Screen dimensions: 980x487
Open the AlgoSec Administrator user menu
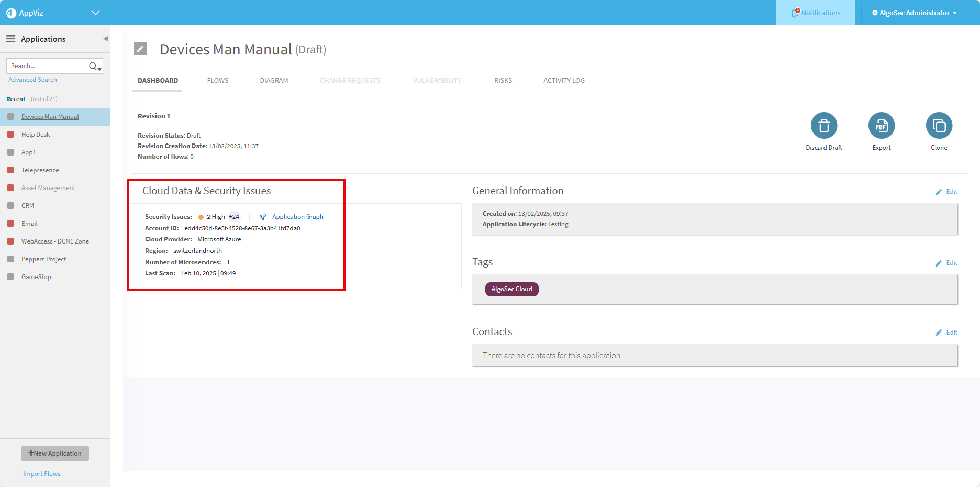tap(914, 13)
